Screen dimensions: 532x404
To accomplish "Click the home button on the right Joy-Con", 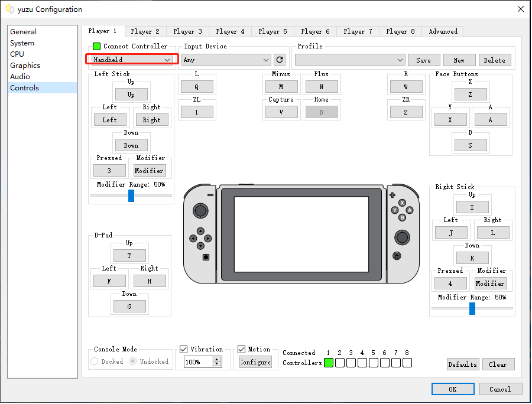I will pos(396,256).
